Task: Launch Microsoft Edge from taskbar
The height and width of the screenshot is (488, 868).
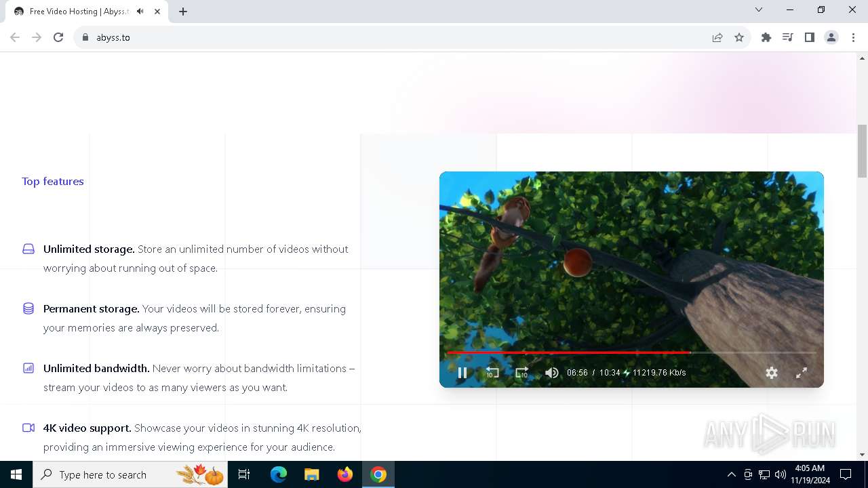Action: click(279, 474)
